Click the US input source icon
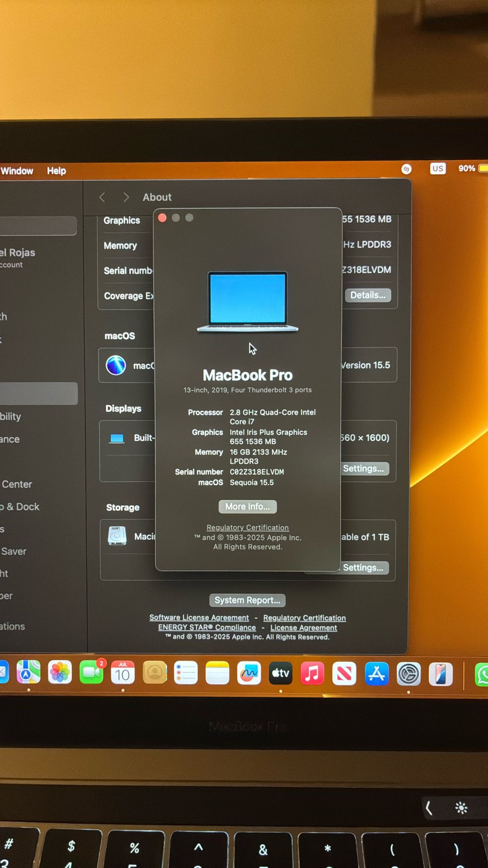488x868 pixels. [437, 169]
